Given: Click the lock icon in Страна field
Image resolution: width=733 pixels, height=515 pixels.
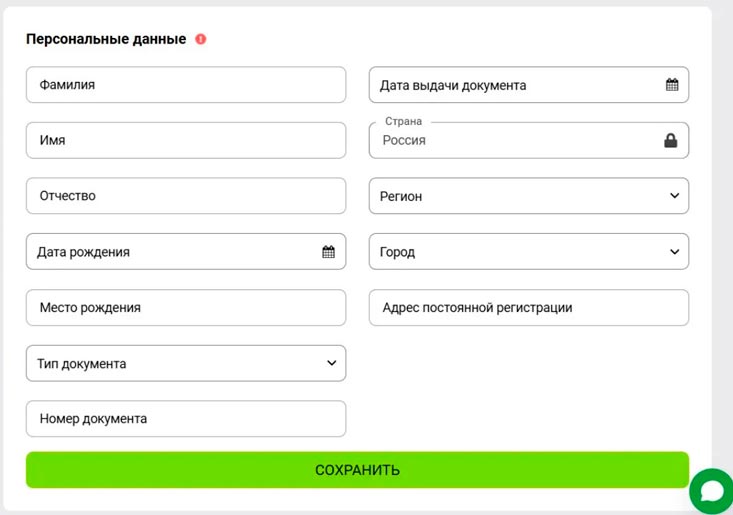Looking at the screenshot, I should (x=671, y=141).
